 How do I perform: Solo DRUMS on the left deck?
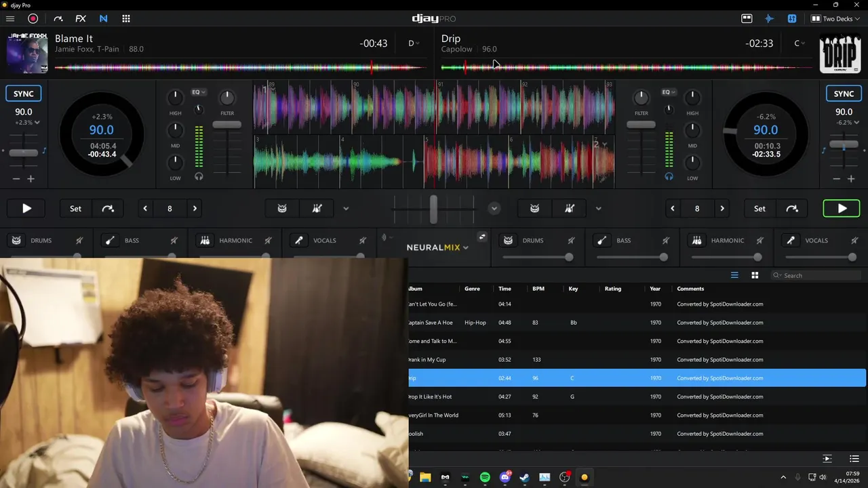16,241
